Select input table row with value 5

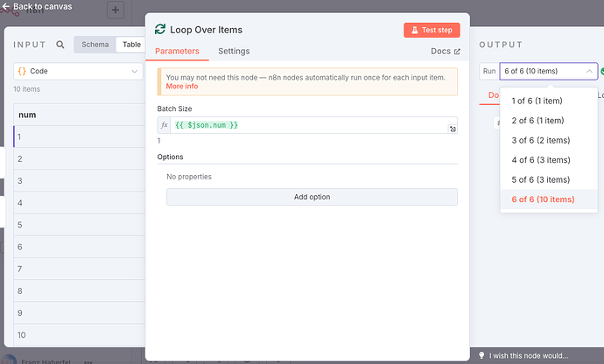pyautogui.click(x=79, y=225)
